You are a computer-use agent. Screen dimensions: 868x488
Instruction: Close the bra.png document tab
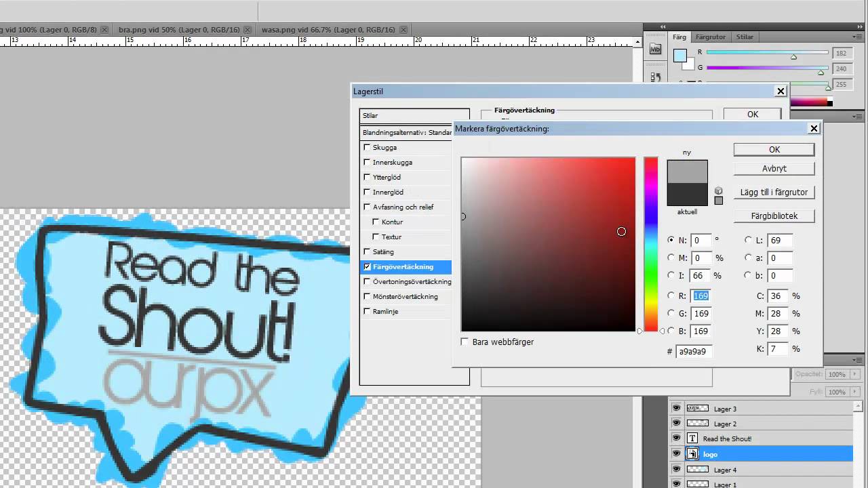[x=248, y=30]
